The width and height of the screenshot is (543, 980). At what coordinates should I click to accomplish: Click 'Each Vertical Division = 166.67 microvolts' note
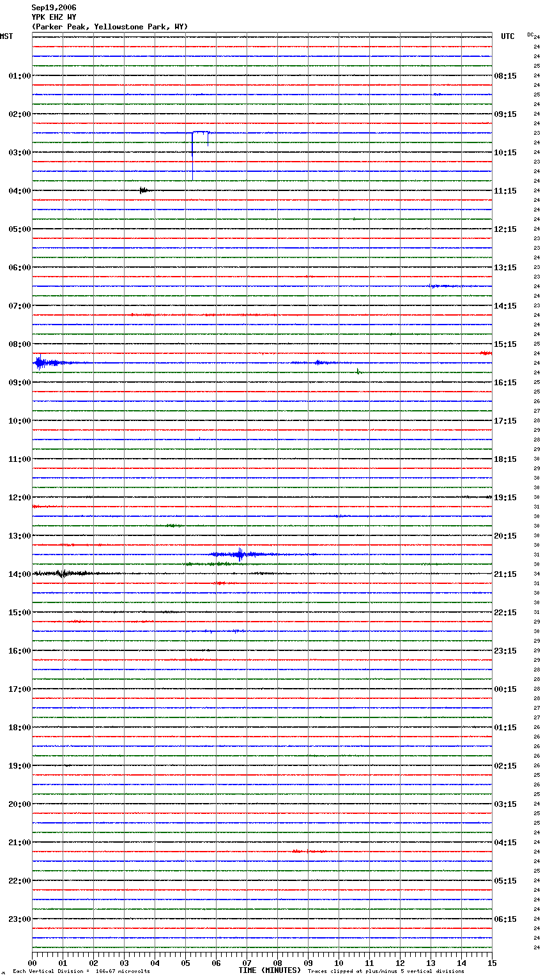pos(81,971)
